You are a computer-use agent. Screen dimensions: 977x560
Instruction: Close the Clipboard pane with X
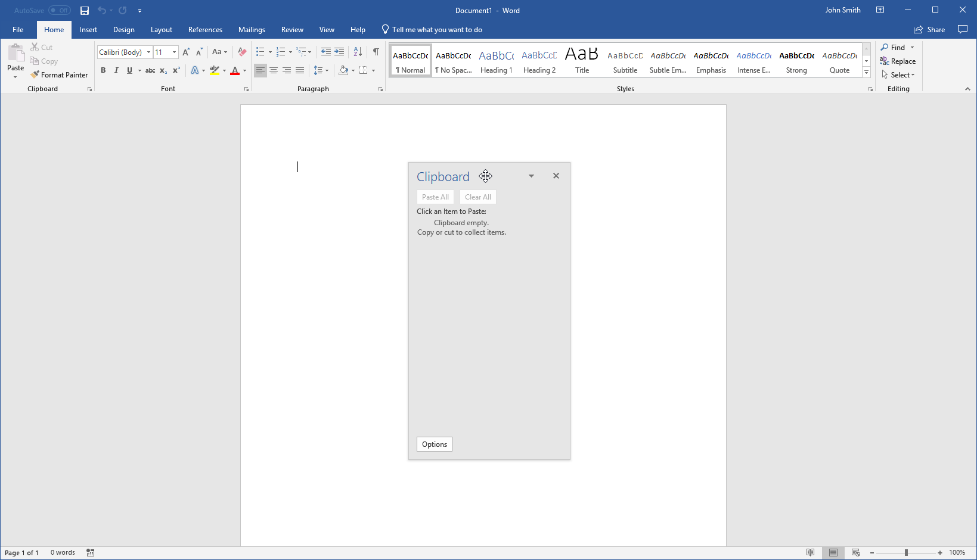tap(556, 176)
